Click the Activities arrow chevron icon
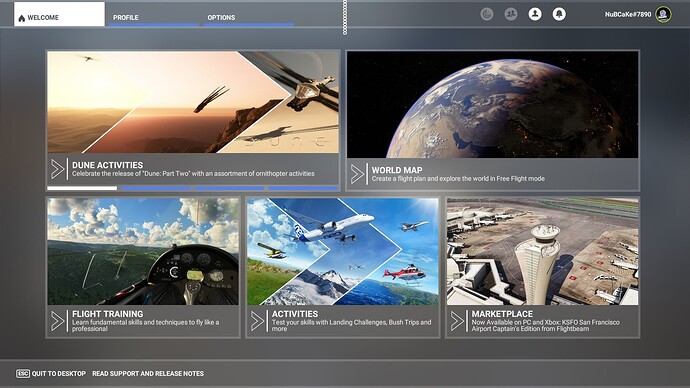This screenshot has height=388, width=690. coord(257,321)
